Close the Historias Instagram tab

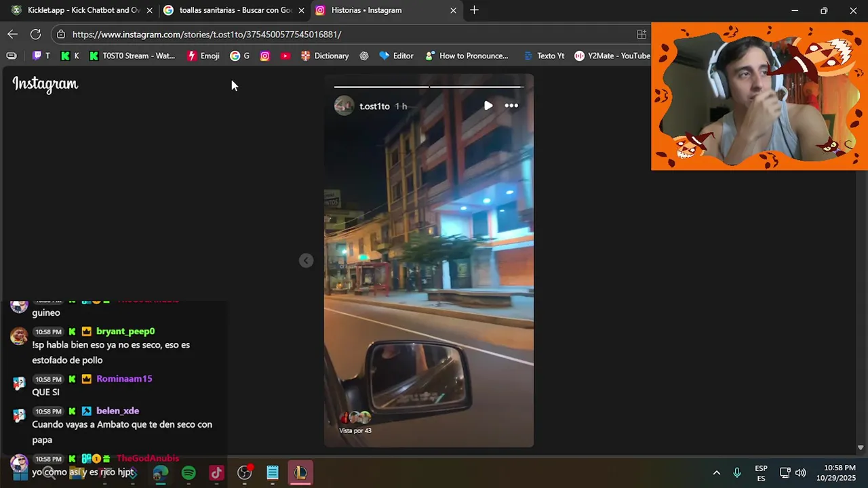[x=453, y=10]
